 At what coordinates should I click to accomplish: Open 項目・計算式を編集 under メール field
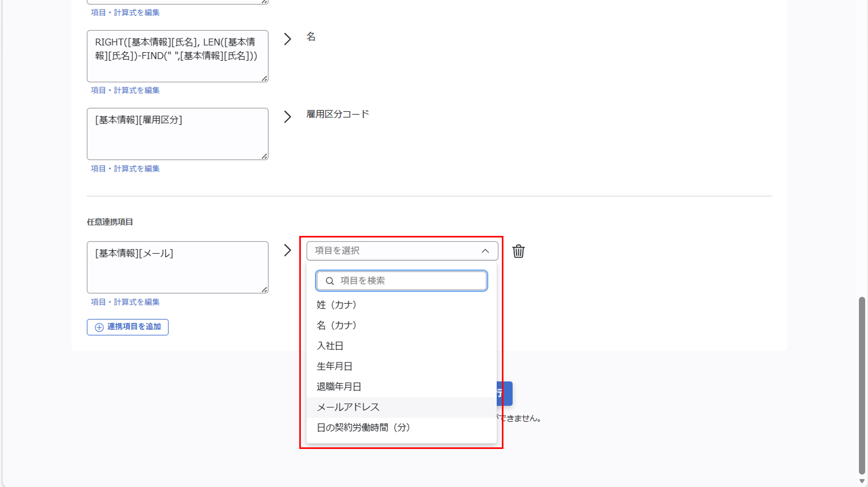coord(125,302)
